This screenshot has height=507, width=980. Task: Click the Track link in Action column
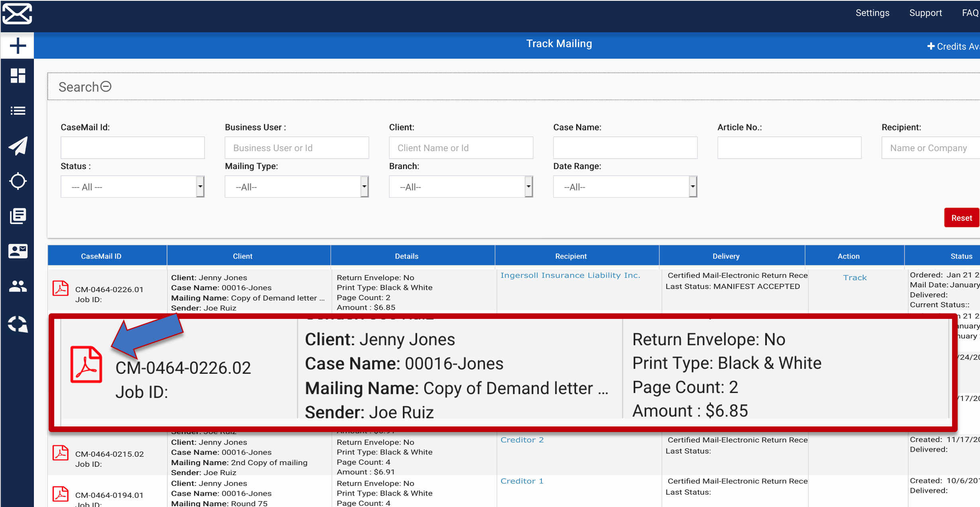(x=855, y=277)
